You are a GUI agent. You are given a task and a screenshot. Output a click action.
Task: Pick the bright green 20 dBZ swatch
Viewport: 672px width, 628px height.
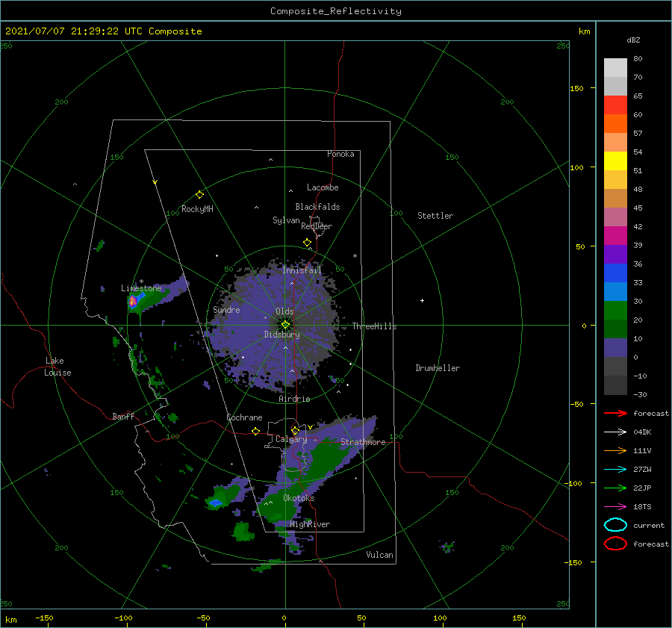615,310
